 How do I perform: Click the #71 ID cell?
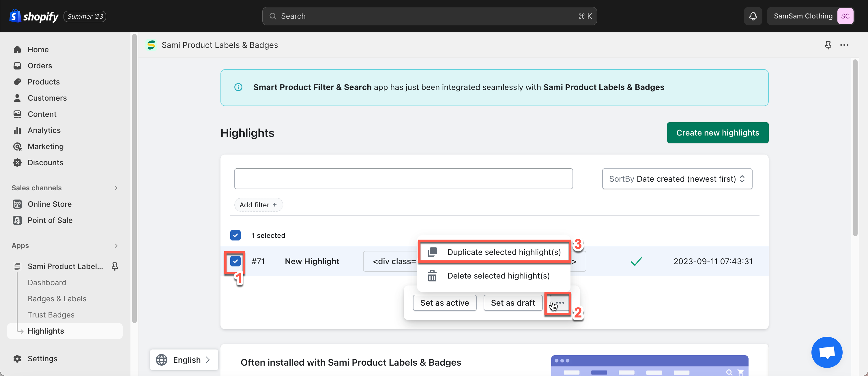pyautogui.click(x=258, y=261)
